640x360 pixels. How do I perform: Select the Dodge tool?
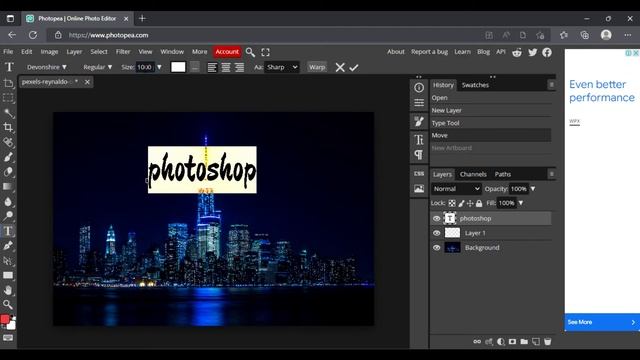[x=8, y=216]
